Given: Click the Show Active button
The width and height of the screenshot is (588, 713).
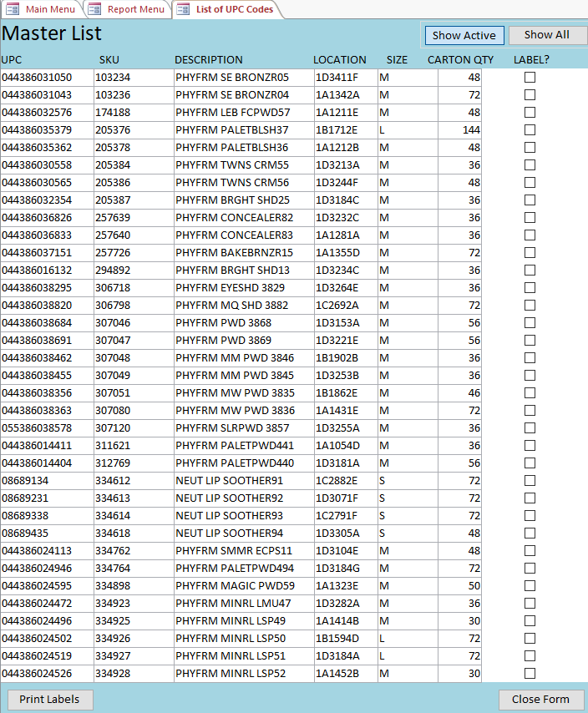Looking at the screenshot, I should point(464,35).
